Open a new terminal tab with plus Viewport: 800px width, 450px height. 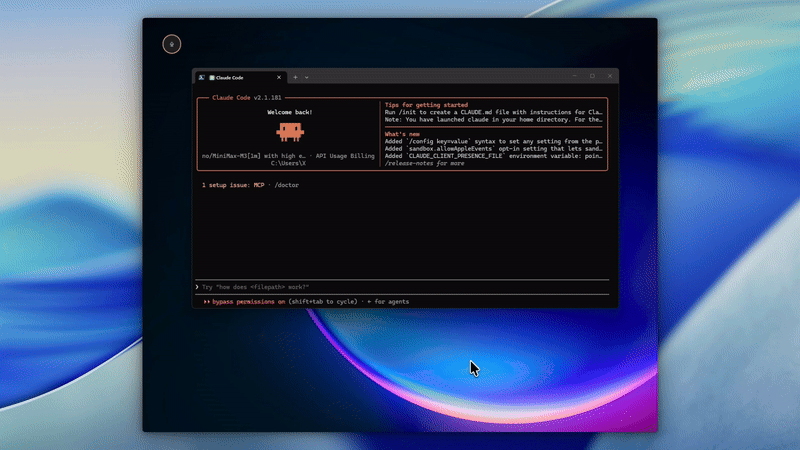(x=295, y=78)
